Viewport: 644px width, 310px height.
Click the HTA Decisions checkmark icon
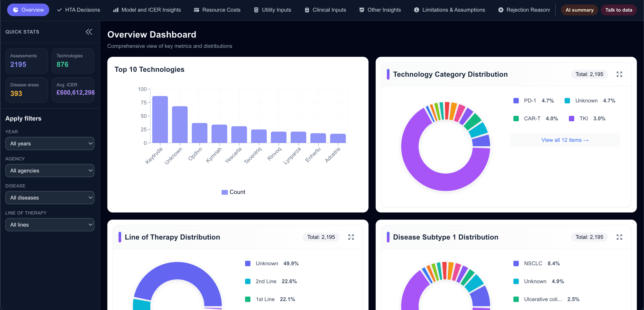[x=59, y=10]
